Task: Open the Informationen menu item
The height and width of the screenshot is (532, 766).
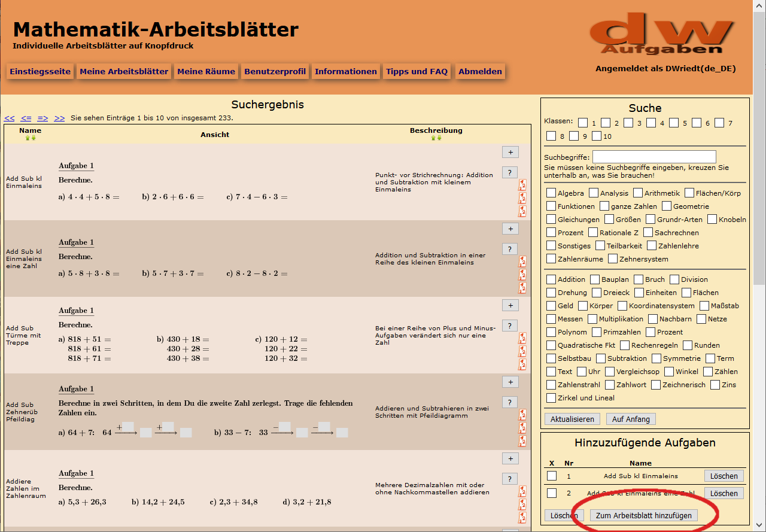Action: click(x=346, y=71)
